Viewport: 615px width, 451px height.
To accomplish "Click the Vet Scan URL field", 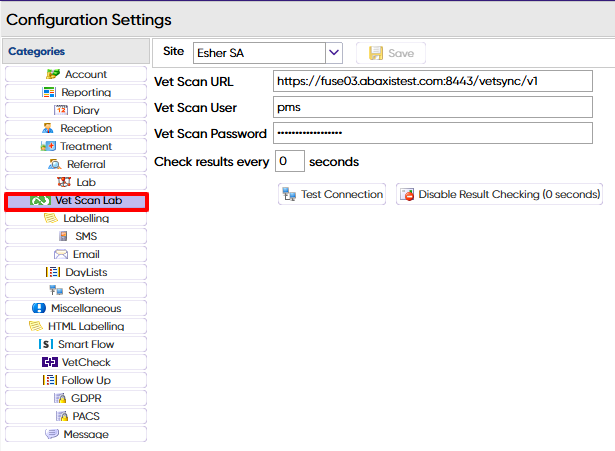I will point(433,81).
